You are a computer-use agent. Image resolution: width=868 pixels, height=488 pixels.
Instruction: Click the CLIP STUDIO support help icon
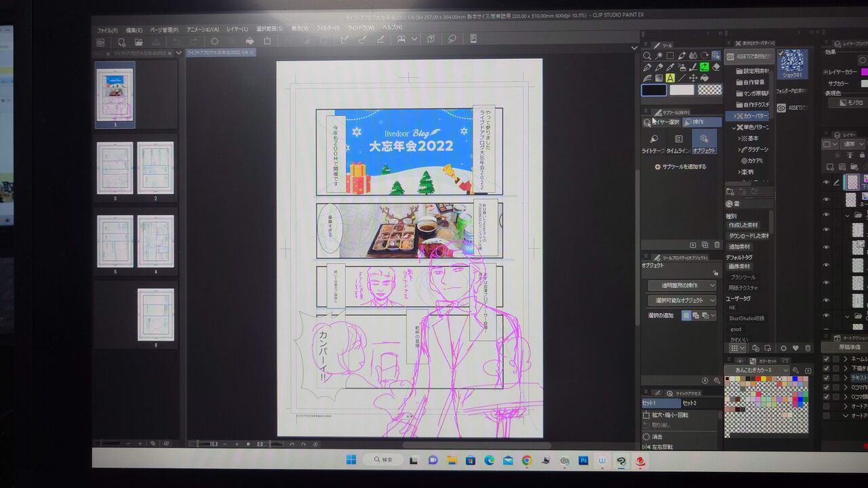click(431, 39)
